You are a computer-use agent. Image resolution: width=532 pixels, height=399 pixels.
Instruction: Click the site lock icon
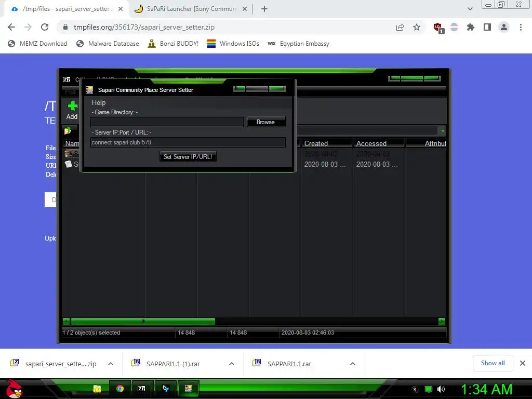(x=65, y=27)
